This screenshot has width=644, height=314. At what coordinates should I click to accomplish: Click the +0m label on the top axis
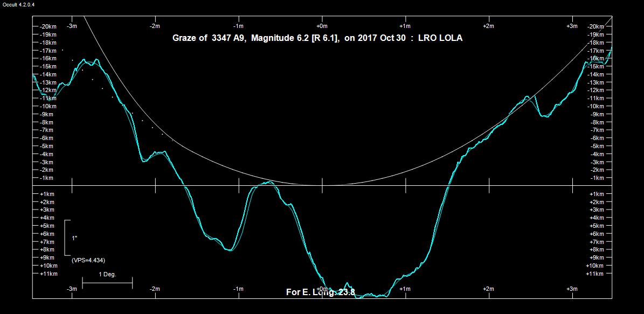click(322, 26)
